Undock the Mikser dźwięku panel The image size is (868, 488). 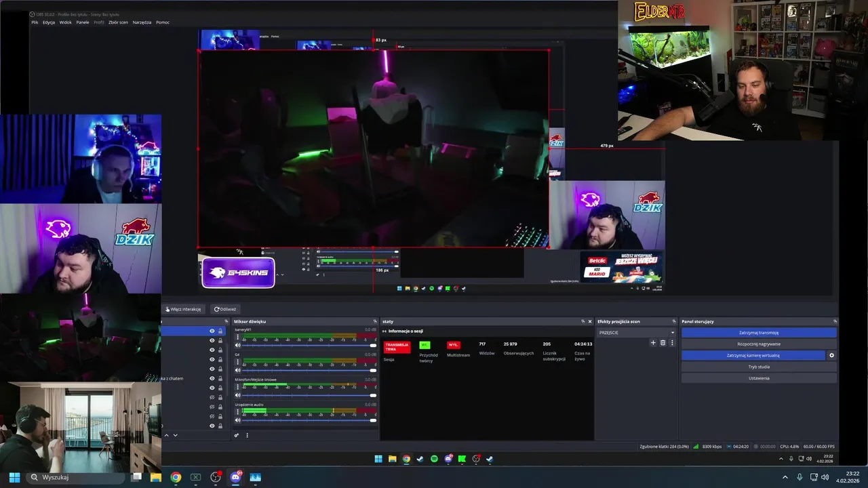(375, 321)
